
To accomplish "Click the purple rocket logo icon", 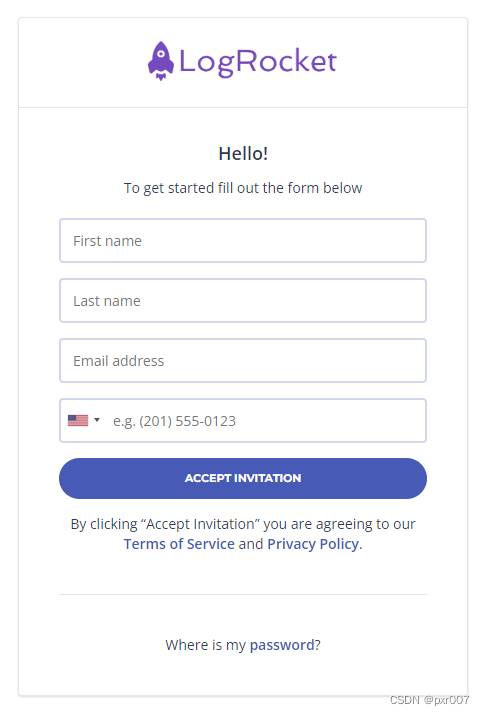I will coord(160,61).
